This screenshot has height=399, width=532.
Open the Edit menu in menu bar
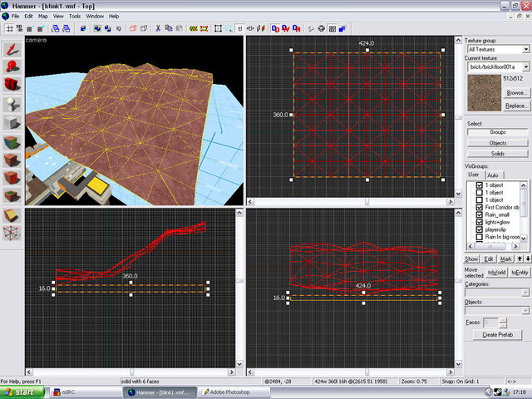click(28, 17)
